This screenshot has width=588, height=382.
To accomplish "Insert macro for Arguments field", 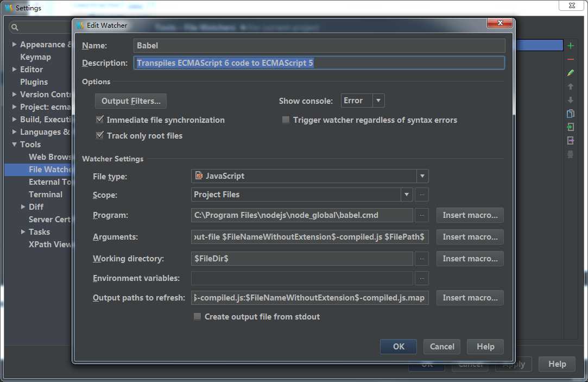I will click(470, 237).
